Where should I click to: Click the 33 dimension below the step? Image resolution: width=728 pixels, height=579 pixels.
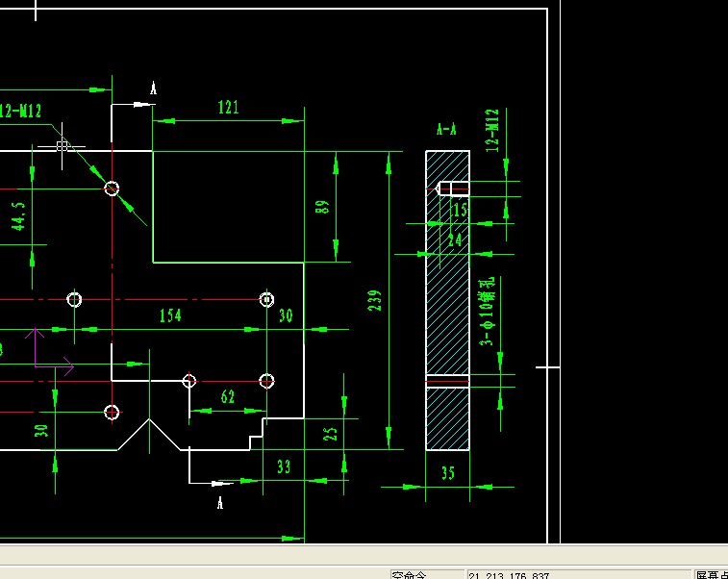click(284, 466)
